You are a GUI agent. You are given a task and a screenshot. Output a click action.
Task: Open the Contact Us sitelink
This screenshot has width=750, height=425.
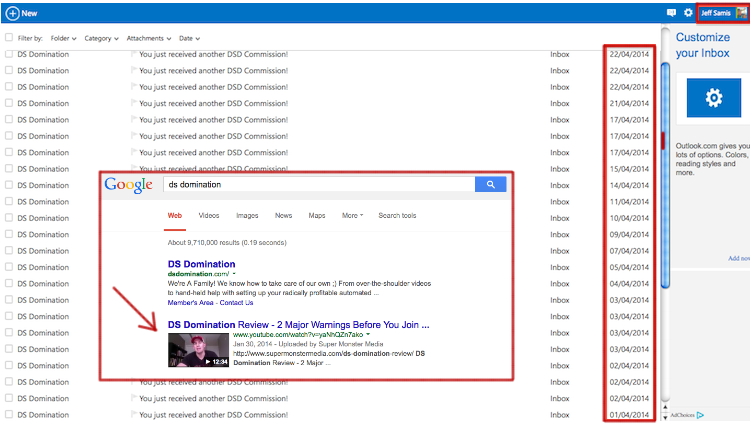[x=236, y=303]
